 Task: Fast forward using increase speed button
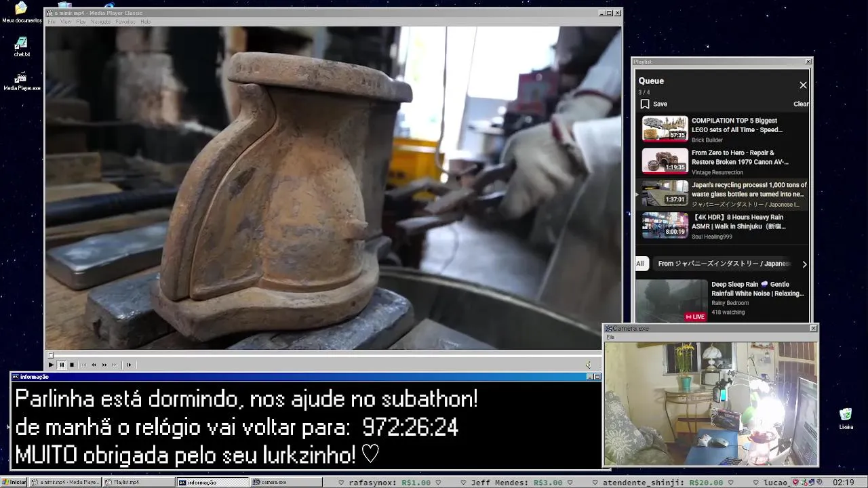pos(104,365)
